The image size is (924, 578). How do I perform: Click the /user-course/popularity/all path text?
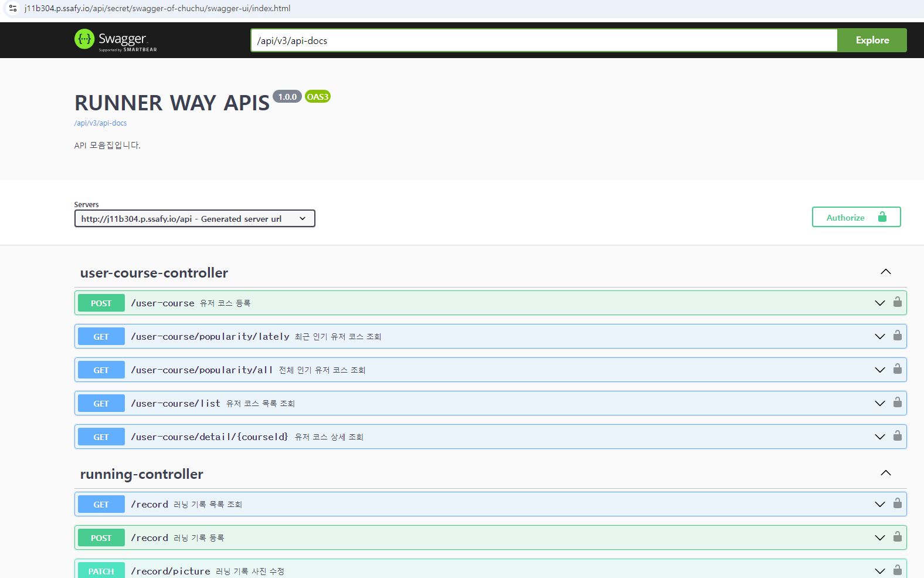click(x=202, y=370)
